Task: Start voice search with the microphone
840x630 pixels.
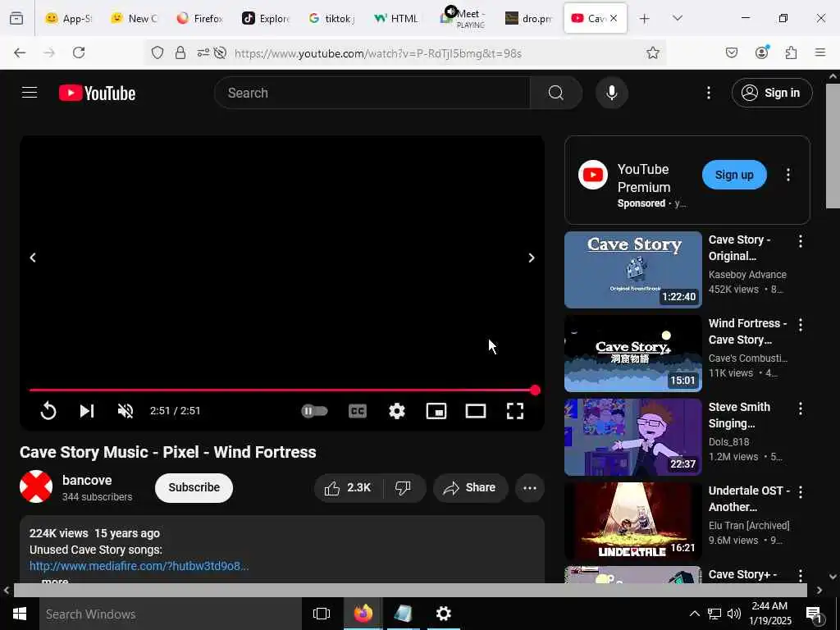Action: (611, 93)
